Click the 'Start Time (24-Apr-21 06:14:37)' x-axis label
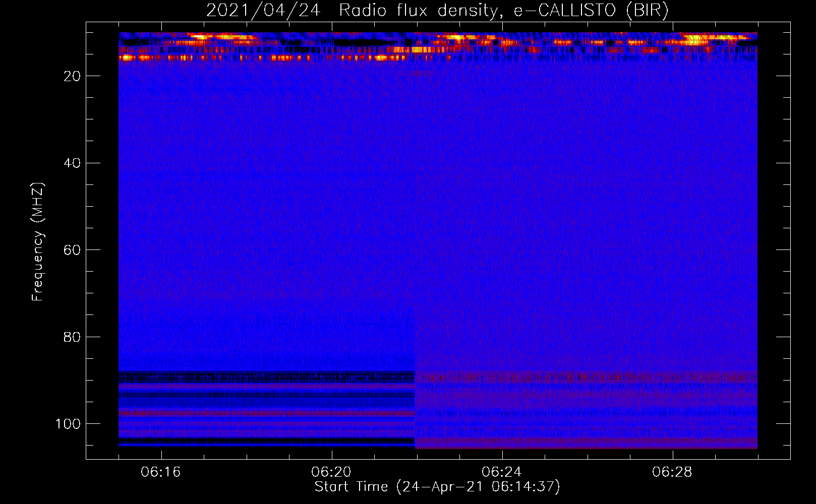Image resolution: width=816 pixels, height=504 pixels. 437,487
